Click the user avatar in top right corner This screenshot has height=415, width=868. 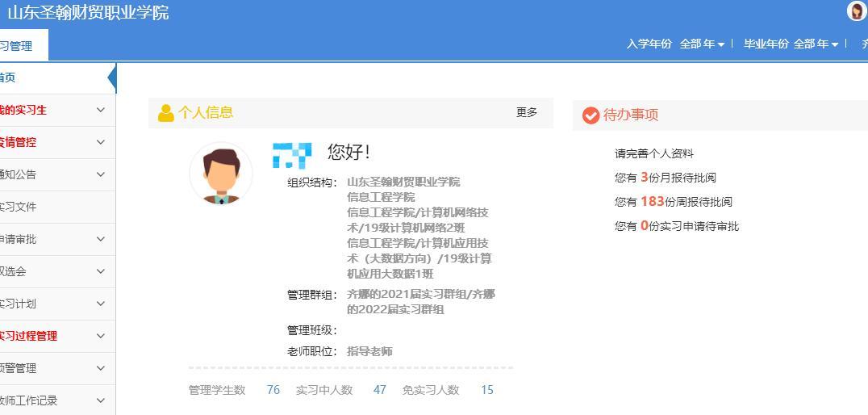coord(857,10)
